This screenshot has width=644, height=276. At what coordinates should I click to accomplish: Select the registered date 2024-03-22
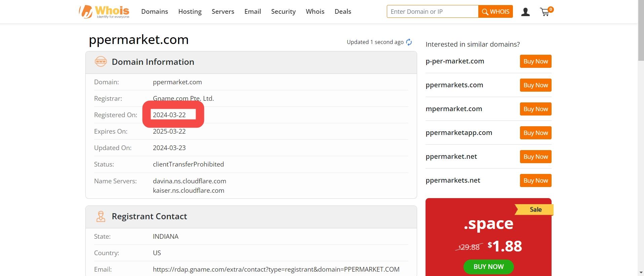click(169, 115)
